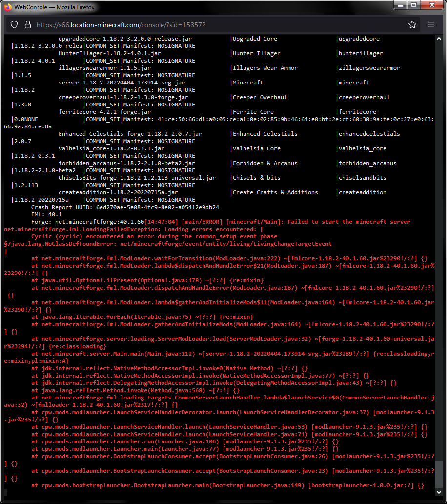The height and width of the screenshot is (504, 447).
Task: Click 'java.lang.Iterable.forEach' stack line
Action: pyautogui.click(x=142, y=317)
